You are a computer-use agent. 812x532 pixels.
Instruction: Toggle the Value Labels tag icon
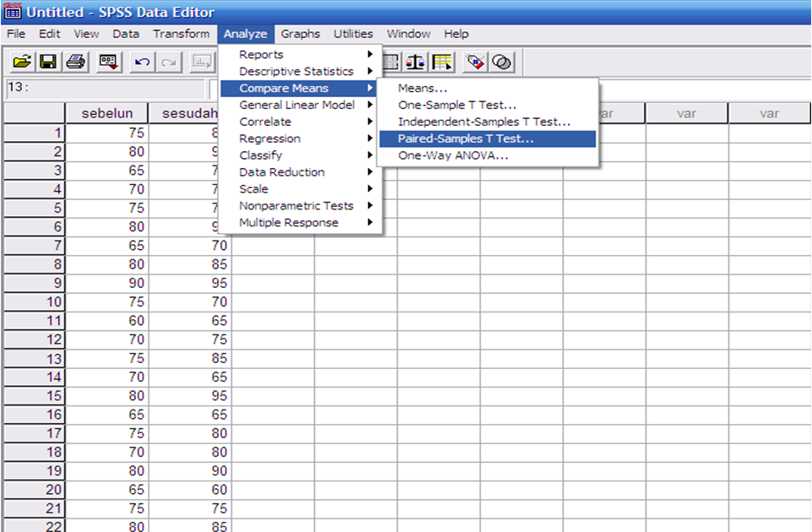pos(475,62)
